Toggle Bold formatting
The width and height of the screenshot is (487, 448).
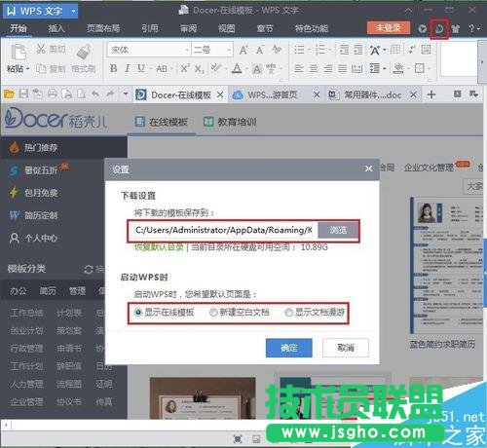click(113, 68)
